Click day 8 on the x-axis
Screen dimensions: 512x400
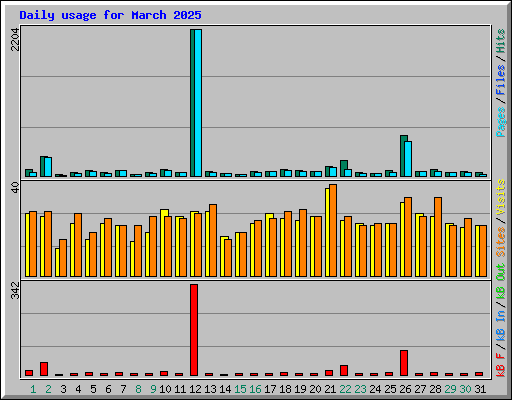pyautogui.click(x=138, y=389)
